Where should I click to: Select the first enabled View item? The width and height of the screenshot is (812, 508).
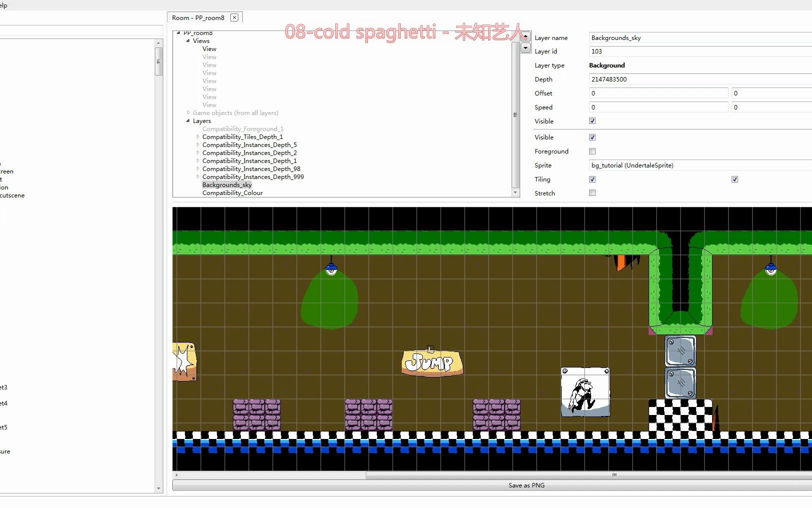[209, 49]
